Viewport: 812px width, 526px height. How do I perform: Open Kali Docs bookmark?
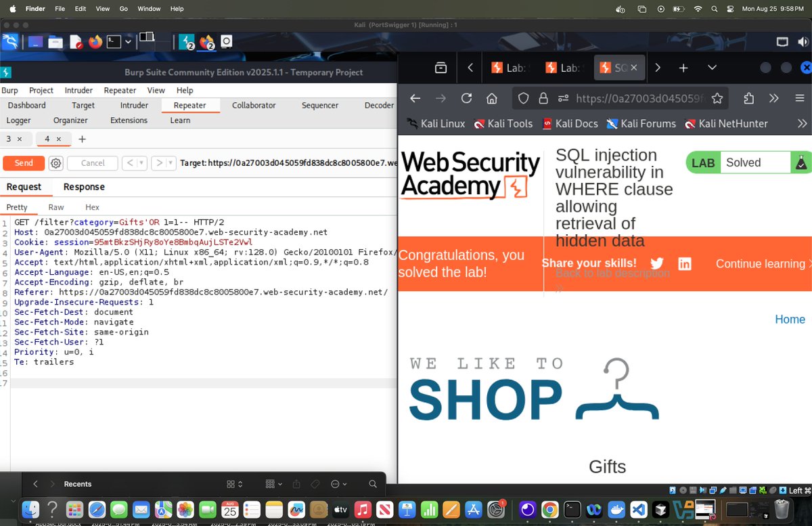(x=570, y=123)
